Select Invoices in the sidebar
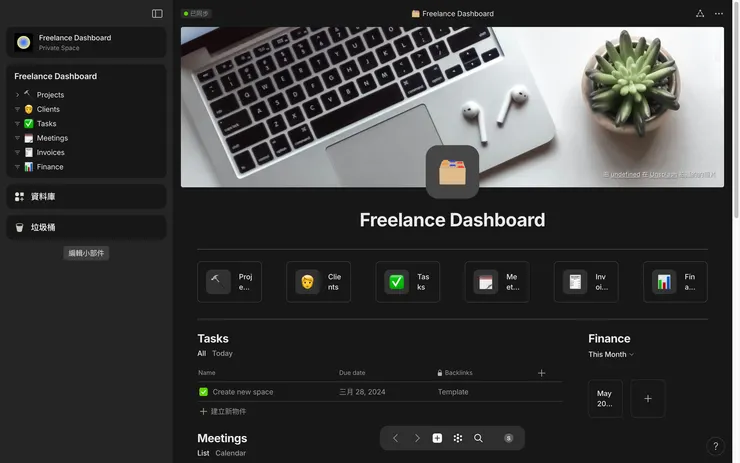Image resolution: width=740 pixels, height=463 pixels. [x=50, y=152]
